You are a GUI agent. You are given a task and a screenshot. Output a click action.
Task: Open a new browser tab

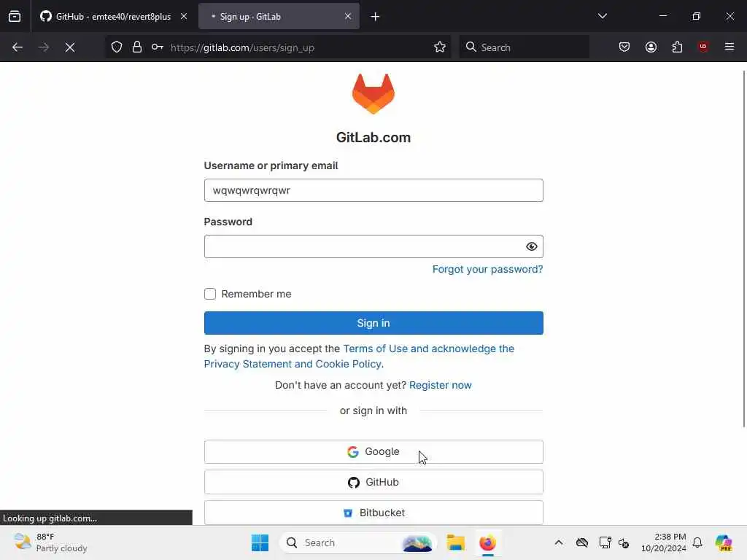click(x=376, y=17)
